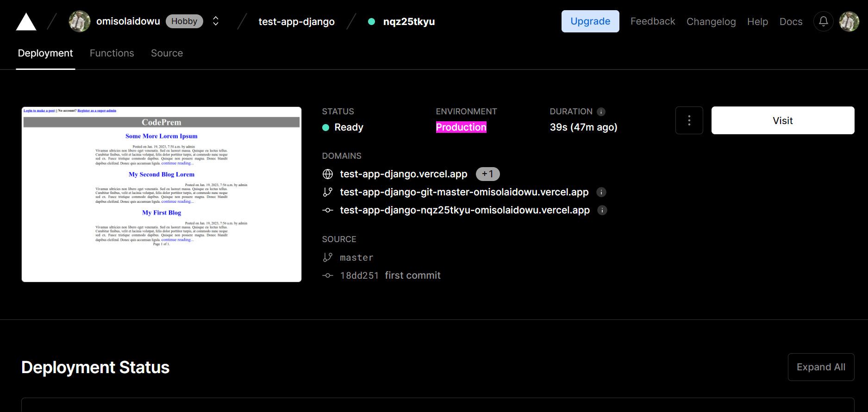Click the git branch icon beside the git-master domain
This screenshot has width=868, height=412.
click(328, 192)
